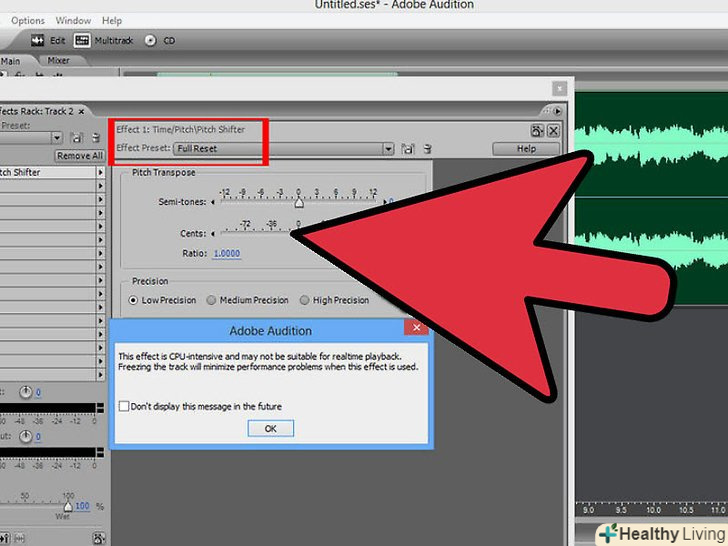Click timeline ruler at 10.0 mark

click(653, 510)
